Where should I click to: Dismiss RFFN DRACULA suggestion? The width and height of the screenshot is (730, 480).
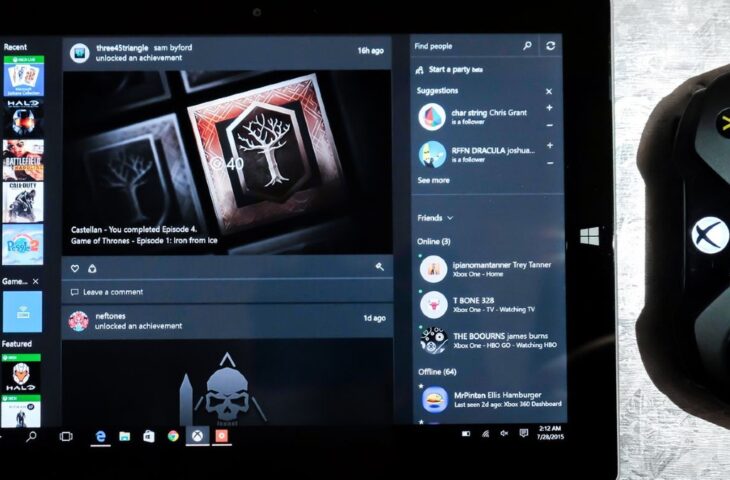coord(550,163)
